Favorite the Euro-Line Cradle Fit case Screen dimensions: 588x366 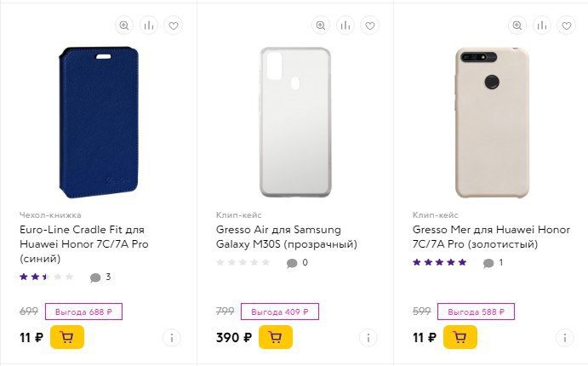(174, 26)
